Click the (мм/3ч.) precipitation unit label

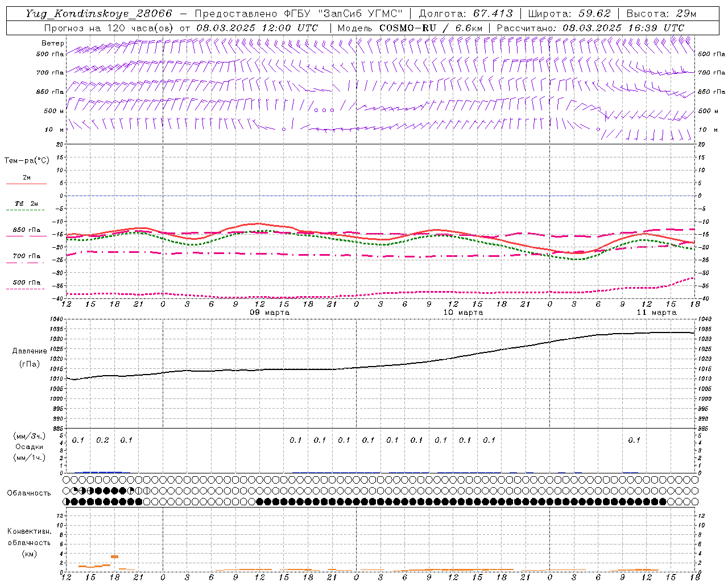coord(30,436)
